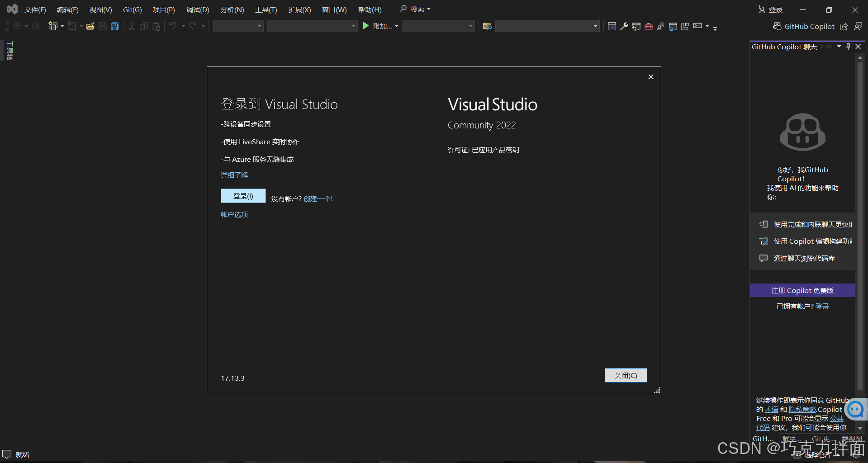Close the sign-in dialog with X
Viewport: 868px width, 463px height.
(x=651, y=77)
